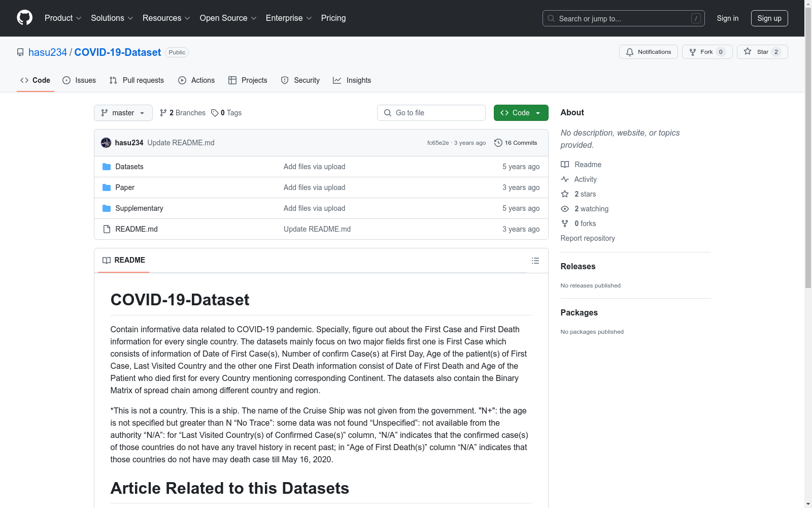Open the Datasets folder
Image resolution: width=812 pixels, height=508 pixels.
tap(129, 167)
